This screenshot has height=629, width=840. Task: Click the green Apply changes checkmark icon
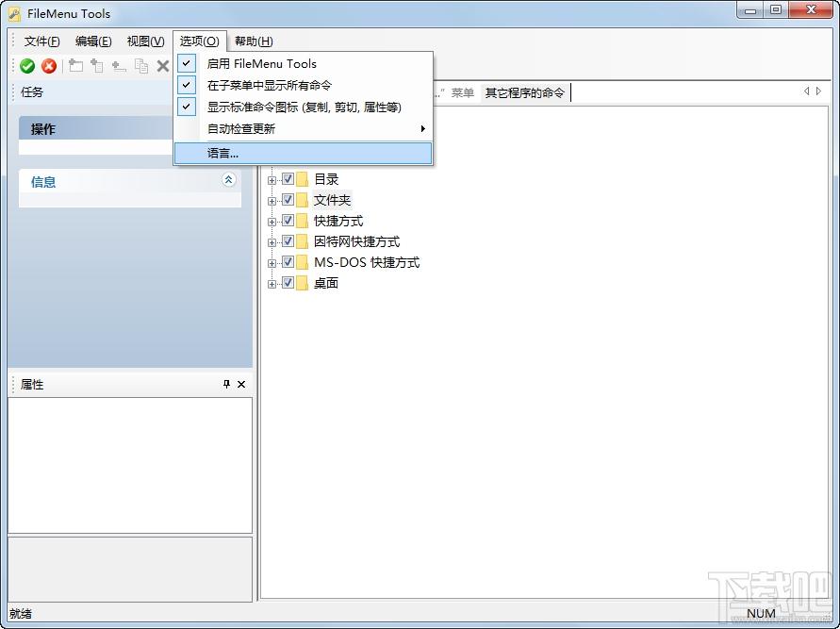[27, 66]
